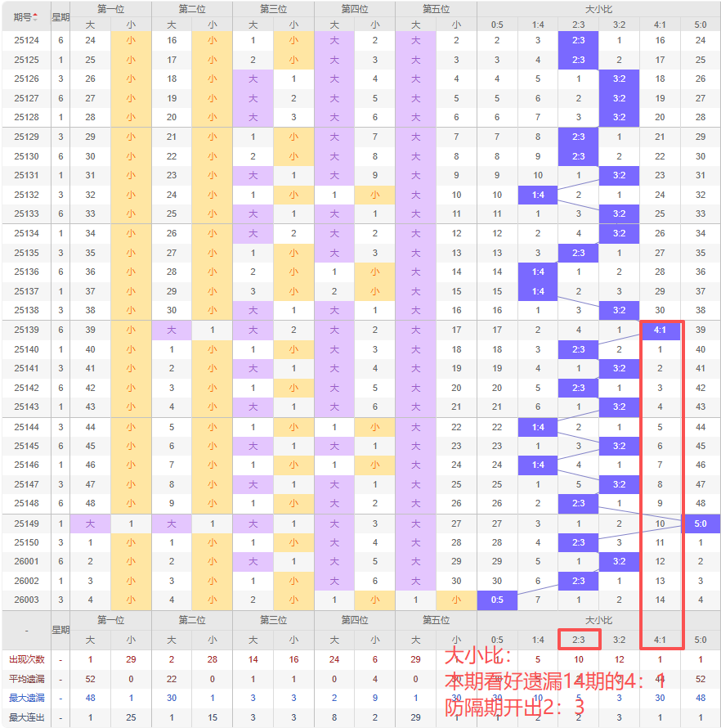Click the 3:2 header in the top row
The width and height of the screenshot is (721, 728).
coord(619,25)
